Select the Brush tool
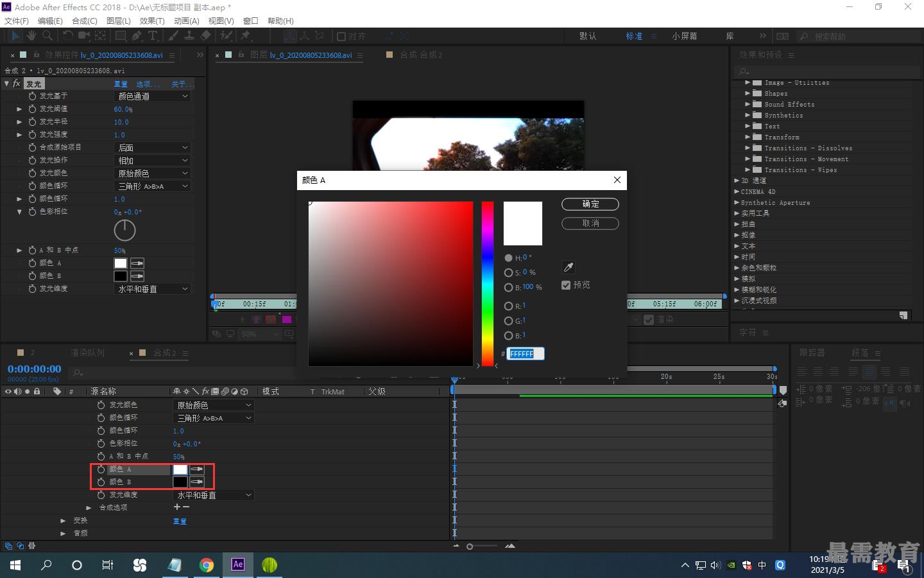 (x=173, y=36)
